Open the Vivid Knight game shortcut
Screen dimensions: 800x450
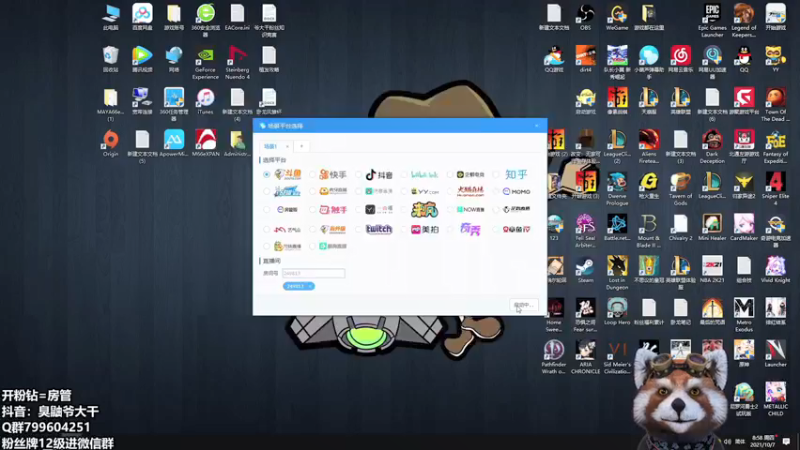coord(776,270)
